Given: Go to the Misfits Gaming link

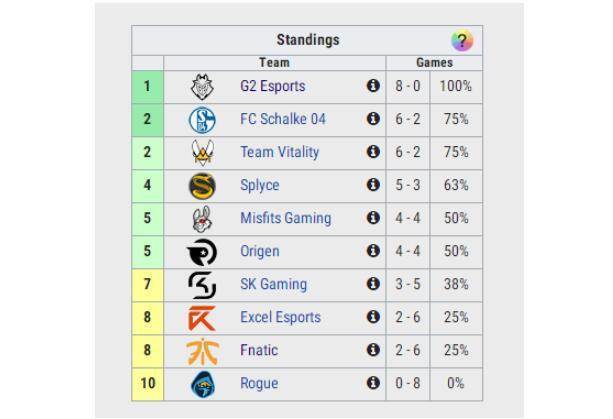Looking at the screenshot, I should (286, 219).
